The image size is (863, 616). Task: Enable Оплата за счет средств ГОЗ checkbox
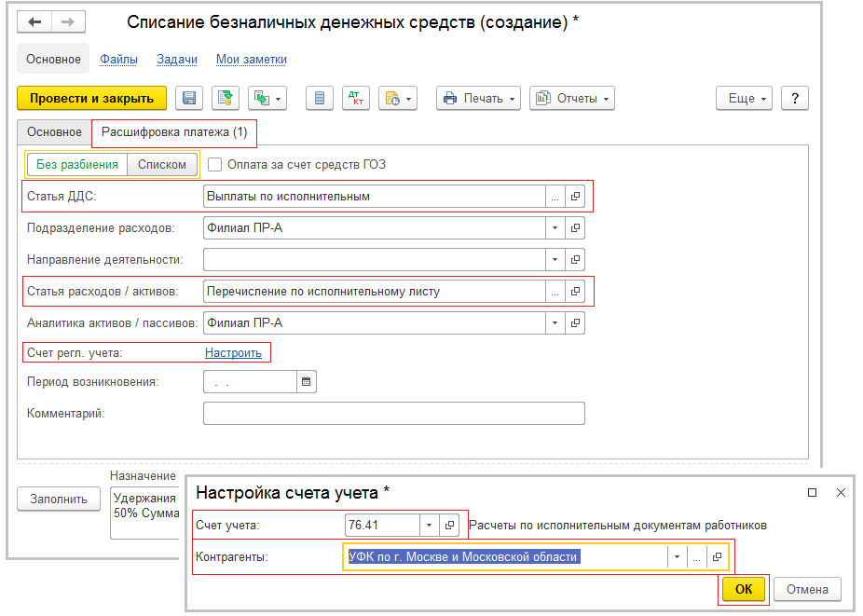point(215,165)
